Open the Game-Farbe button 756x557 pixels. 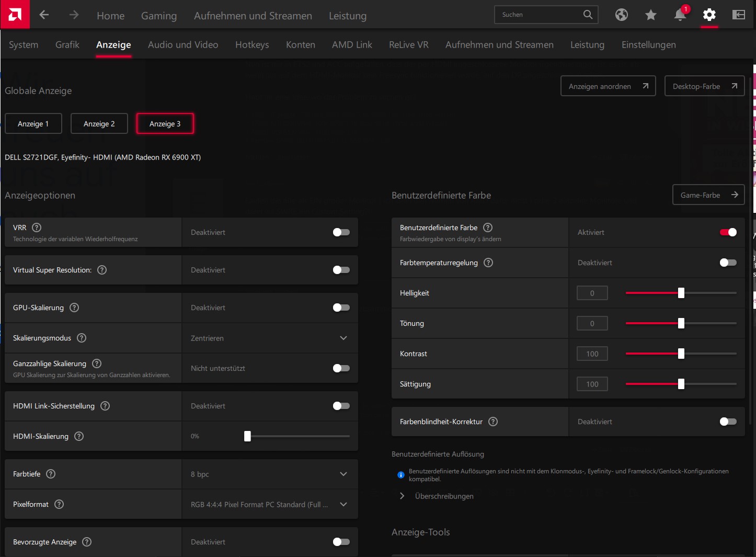pyautogui.click(x=708, y=195)
